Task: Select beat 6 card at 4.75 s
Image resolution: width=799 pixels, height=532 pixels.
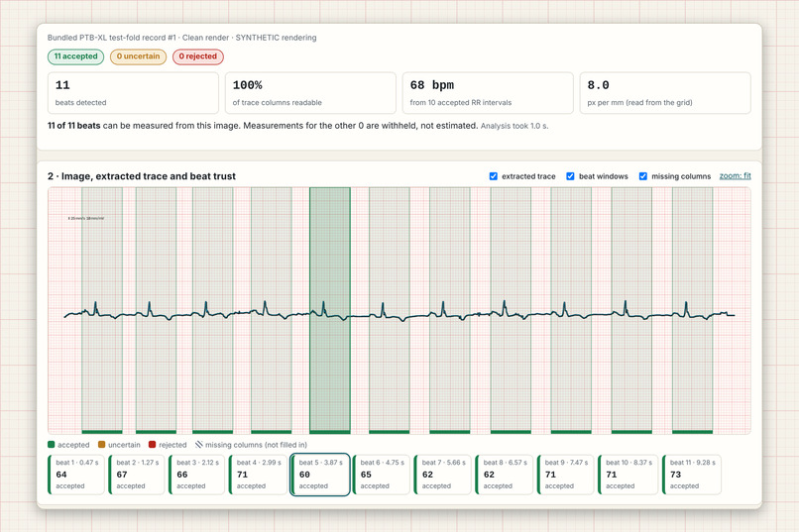Action: 382,475
